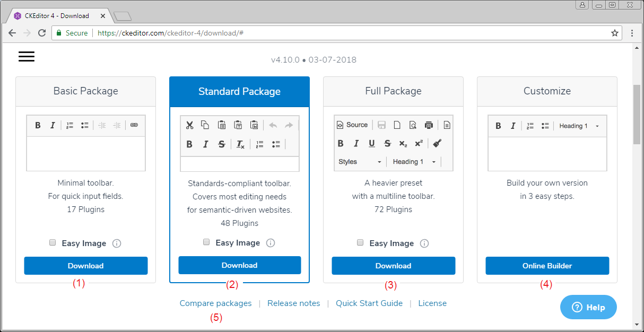This screenshot has width=644, height=332.
Task: Click Copy Formatting brush in Full Package preview
Action: coord(437,143)
